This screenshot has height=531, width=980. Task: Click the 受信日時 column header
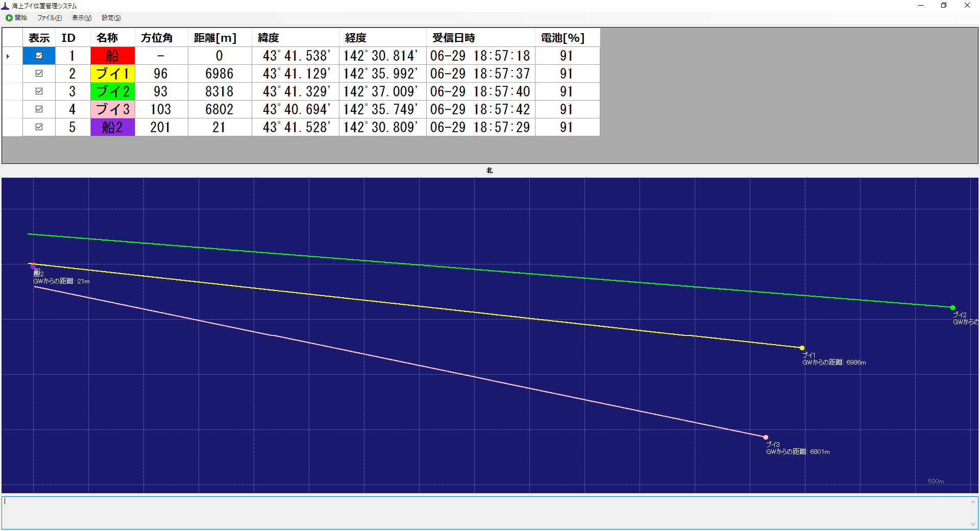pyautogui.click(x=481, y=38)
